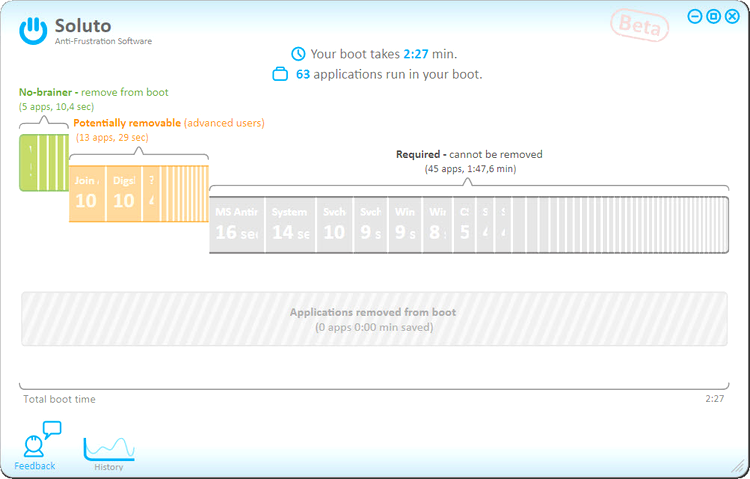Click the 'Required - cannot be removed' heading
The image size is (750, 479).
[469, 154]
